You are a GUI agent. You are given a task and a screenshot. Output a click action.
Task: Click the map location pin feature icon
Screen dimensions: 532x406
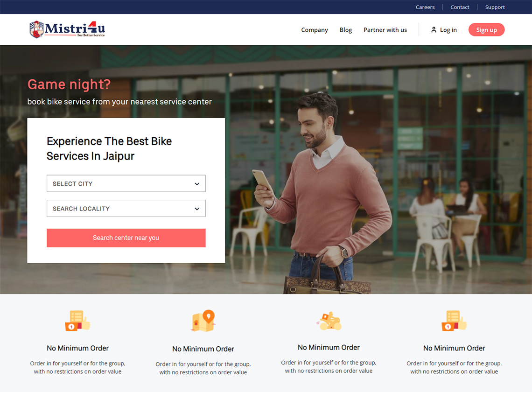coord(203,321)
